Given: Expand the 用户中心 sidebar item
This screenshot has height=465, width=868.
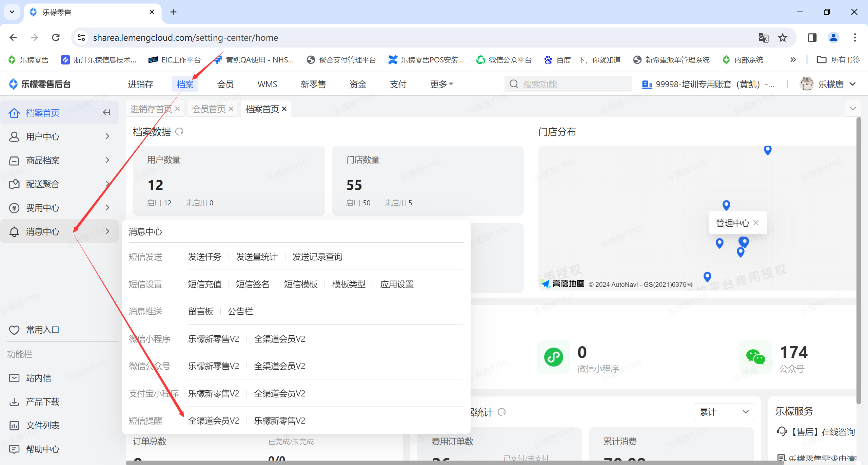Looking at the screenshot, I should tap(59, 136).
